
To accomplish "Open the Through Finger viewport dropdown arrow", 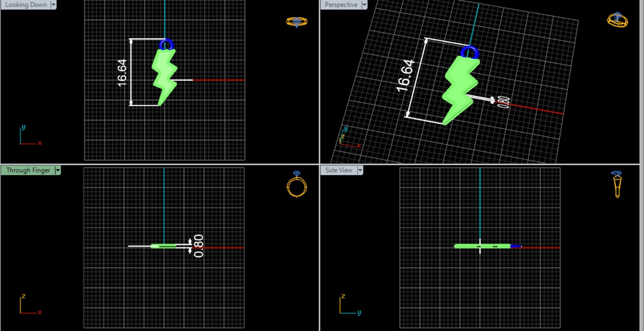I will [x=57, y=170].
